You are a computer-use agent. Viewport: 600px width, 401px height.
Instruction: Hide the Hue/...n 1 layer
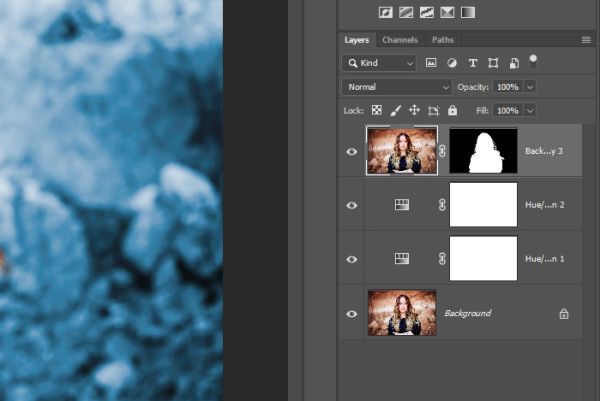352,259
